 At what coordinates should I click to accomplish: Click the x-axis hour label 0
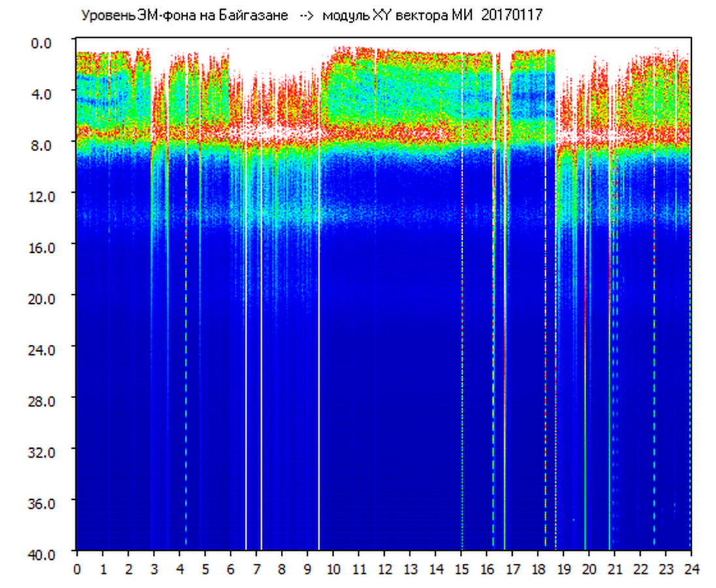77,568
